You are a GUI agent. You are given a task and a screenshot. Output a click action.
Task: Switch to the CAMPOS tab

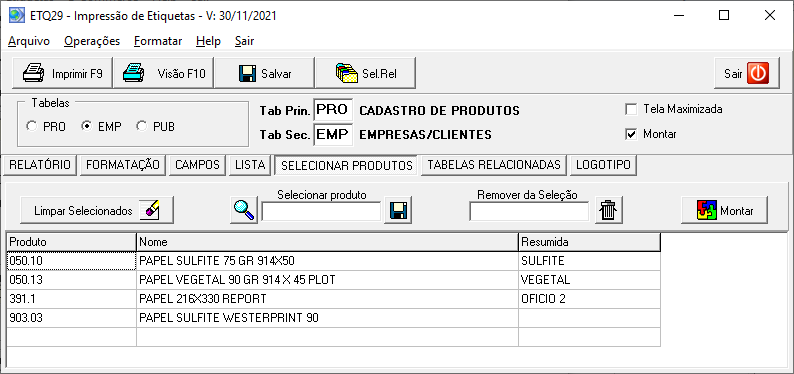click(x=197, y=165)
